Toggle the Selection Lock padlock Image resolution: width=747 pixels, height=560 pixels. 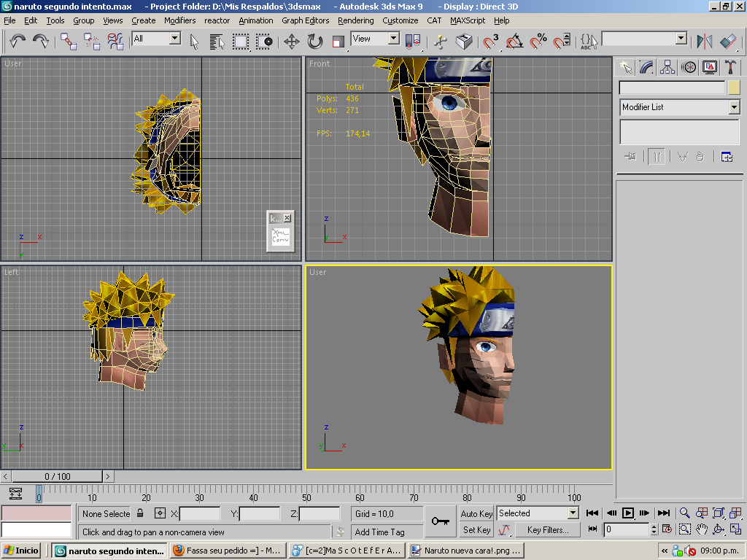140,513
